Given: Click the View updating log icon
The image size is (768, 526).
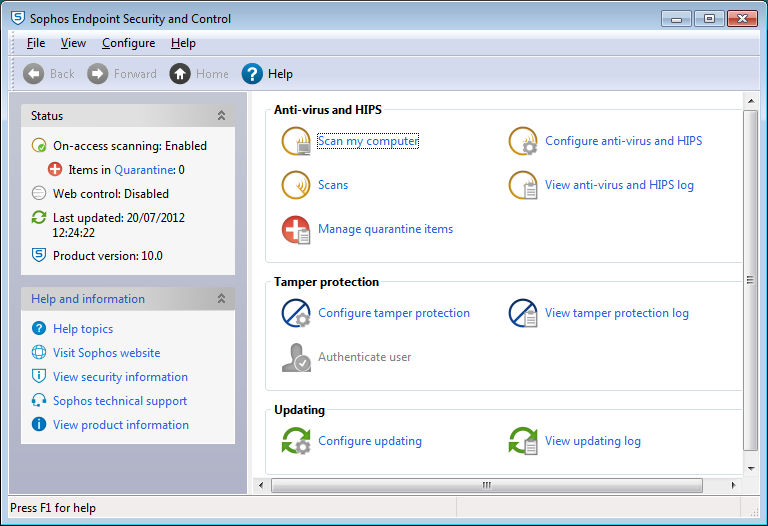Looking at the screenshot, I should pyautogui.click(x=523, y=441).
